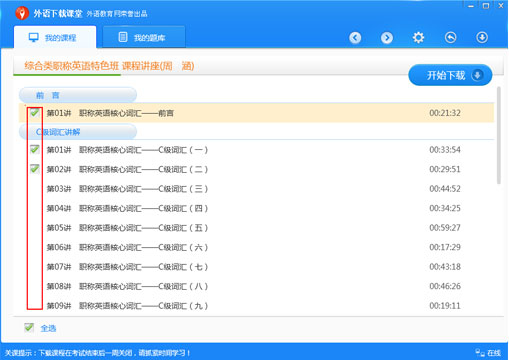The width and height of the screenshot is (509, 360).
Task: Click duration 00:17:29
Action: pyautogui.click(x=445, y=247)
